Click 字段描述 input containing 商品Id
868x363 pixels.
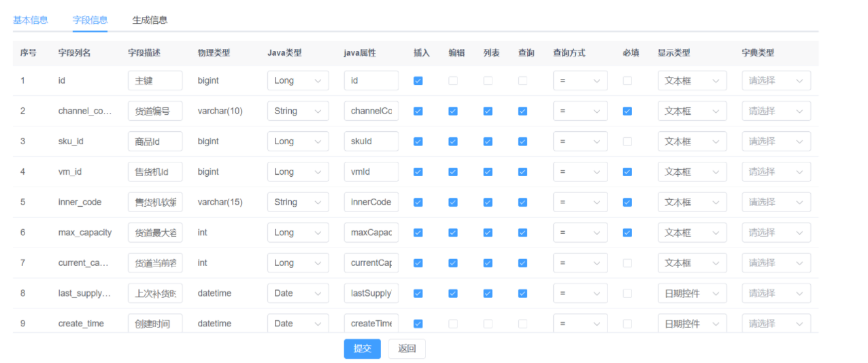click(x=155, y=141)
